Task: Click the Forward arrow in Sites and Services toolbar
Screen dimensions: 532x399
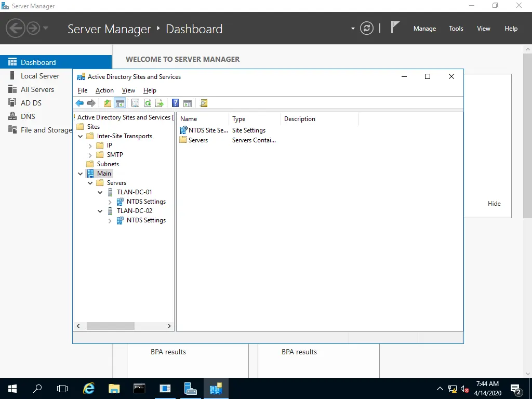Action: (91, 103)
